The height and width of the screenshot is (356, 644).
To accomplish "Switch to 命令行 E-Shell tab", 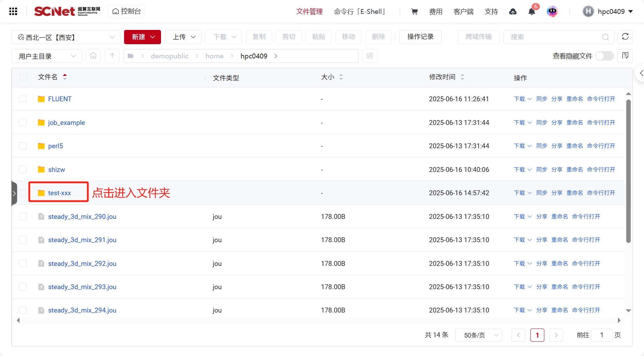I will (x=360, y=12).
